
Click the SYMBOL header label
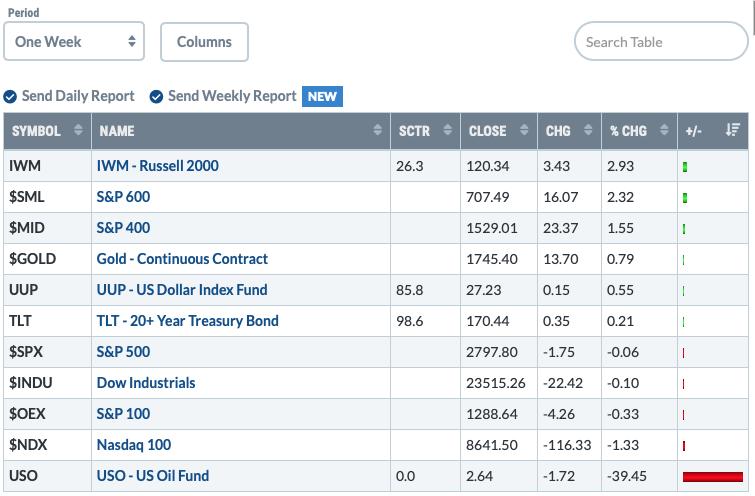[x=36, y=131]
